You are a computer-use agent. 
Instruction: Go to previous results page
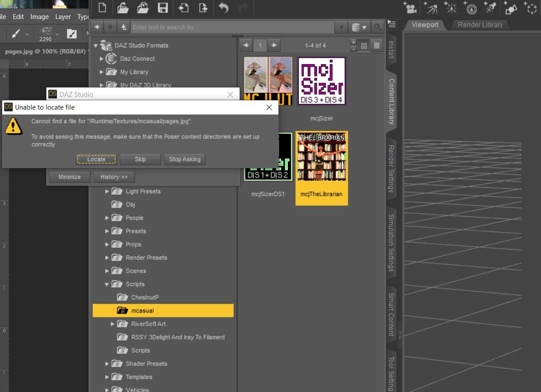246,45
